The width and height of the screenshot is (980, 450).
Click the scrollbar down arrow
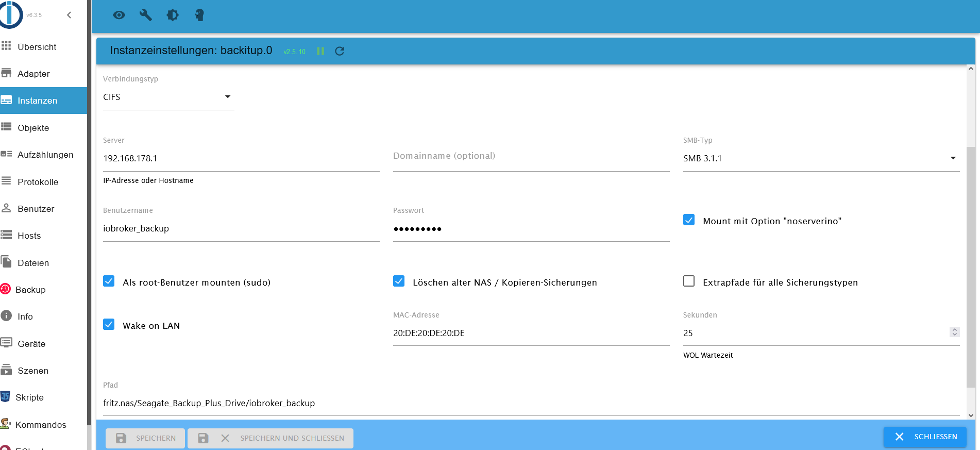click(971, 415)
